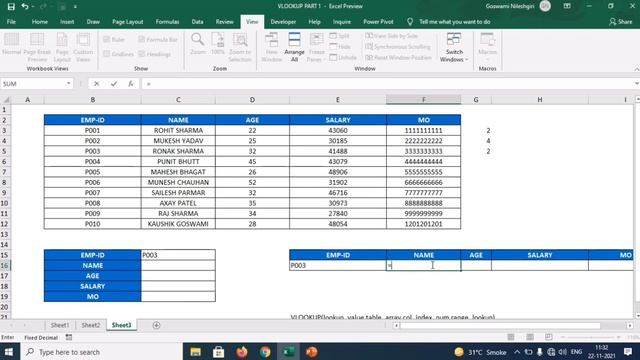640x360 pixels.
Task: Select Normal workbook view
Action: [11, 44]
